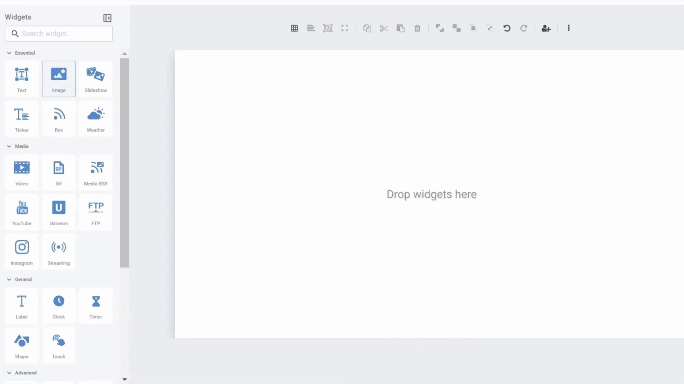684x384 pixels.
Task: Select the Touch widget
Action: 59,345
